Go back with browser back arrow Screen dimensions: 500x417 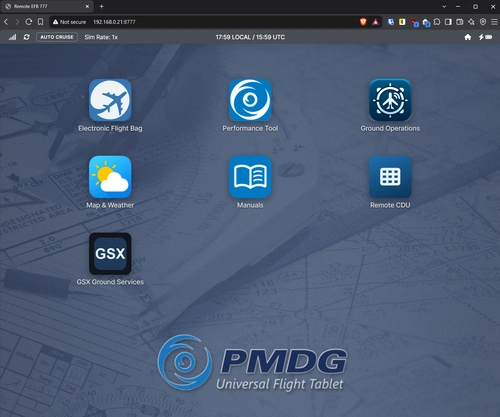[6, 22]
